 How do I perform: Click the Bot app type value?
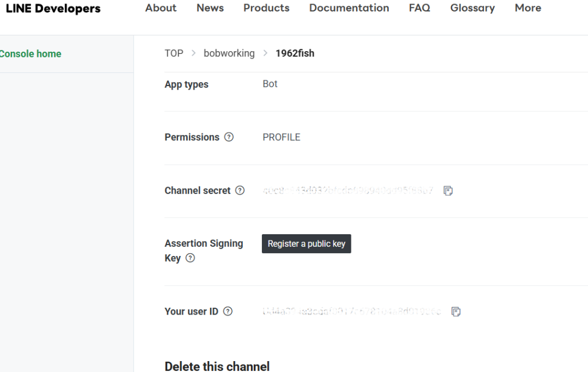pyautogui.click(x=270, y=84)
